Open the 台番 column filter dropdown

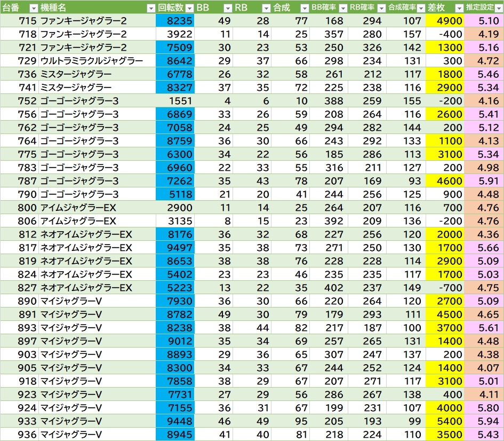click(x=33, y=8)
